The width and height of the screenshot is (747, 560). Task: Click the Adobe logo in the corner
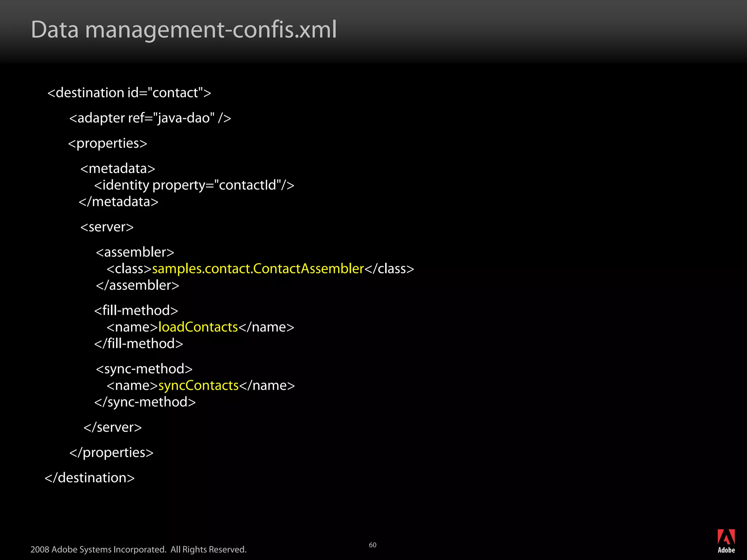pyautogui.click(x=726, y=541)
